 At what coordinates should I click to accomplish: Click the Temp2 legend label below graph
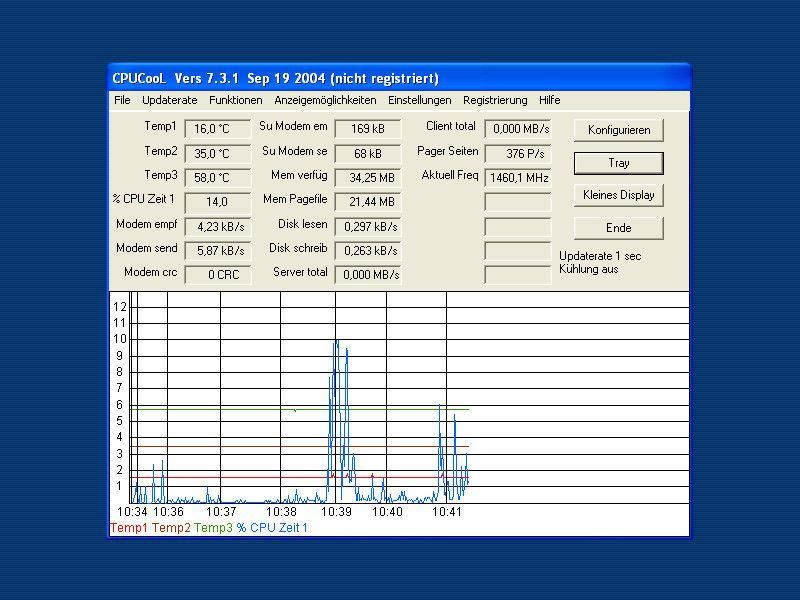[171, 528]
